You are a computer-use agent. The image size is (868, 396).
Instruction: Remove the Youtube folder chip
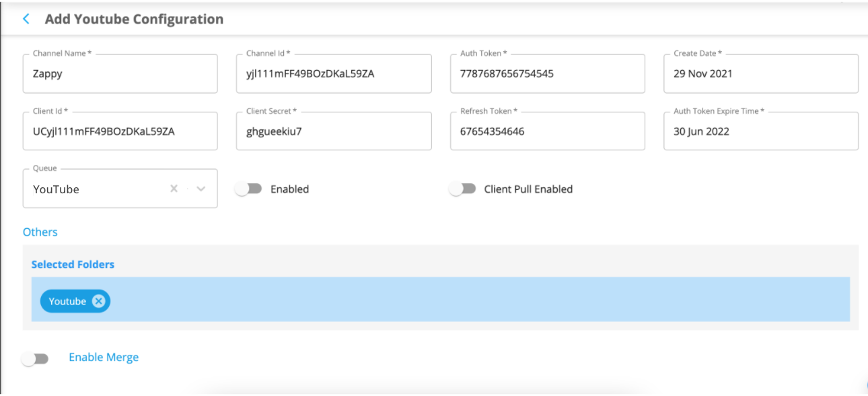98,301
